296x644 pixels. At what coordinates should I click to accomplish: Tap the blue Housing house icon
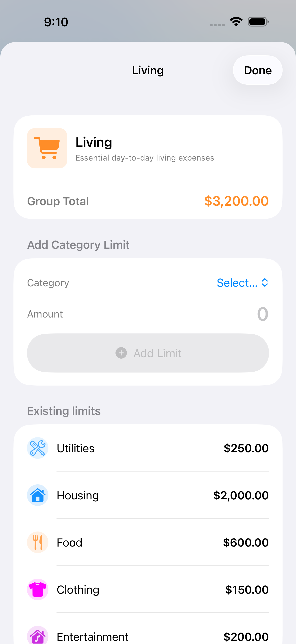(37, 495)
